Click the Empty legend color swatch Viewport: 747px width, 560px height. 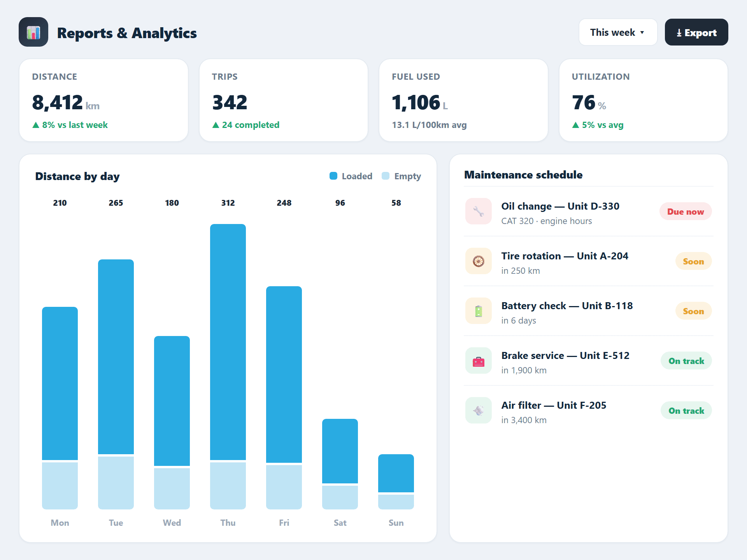tap(386, 176)
